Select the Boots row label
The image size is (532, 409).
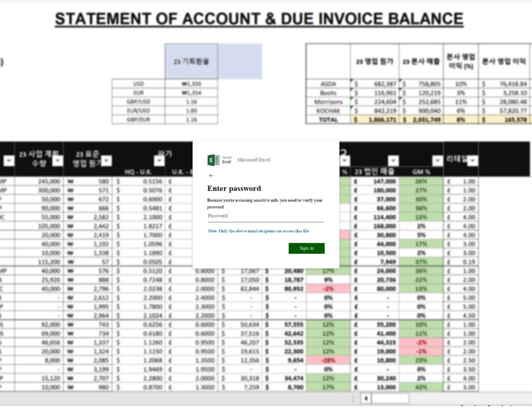[x=328, y=92]
